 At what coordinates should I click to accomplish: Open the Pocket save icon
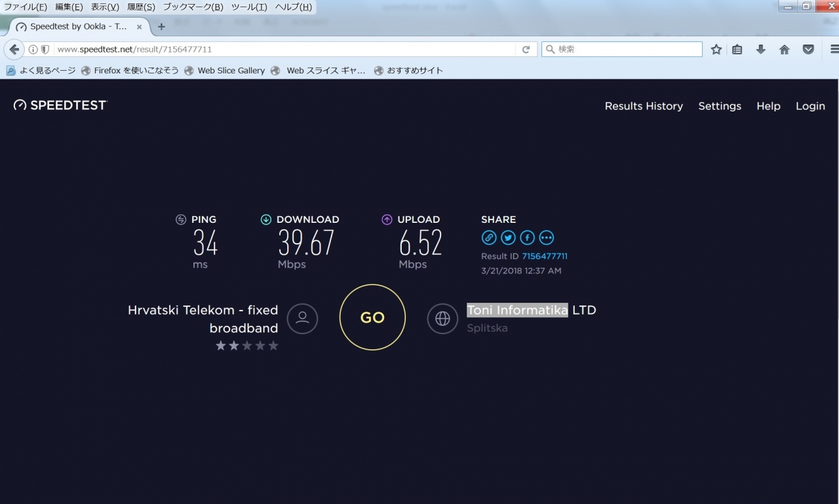[x=808, y=49]
